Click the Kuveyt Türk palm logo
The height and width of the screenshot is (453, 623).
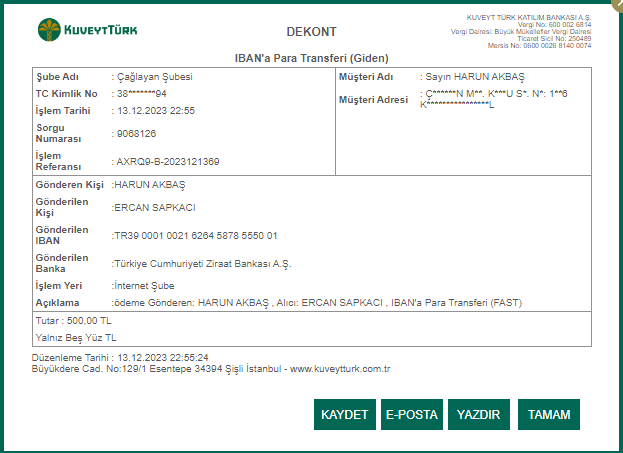pos(49,30)
